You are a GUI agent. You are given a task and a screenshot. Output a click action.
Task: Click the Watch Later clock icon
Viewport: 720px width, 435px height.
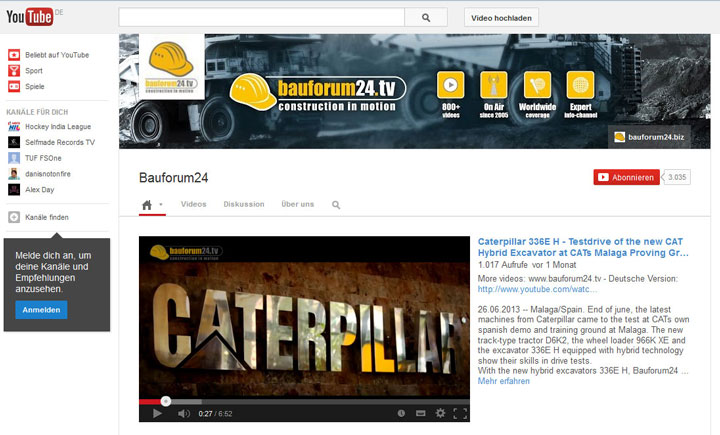pyautogui.click(x=401, y=413)
